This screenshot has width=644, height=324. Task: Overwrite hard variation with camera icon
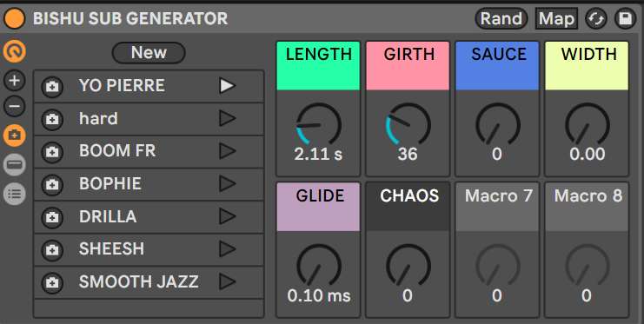(52, 120)
